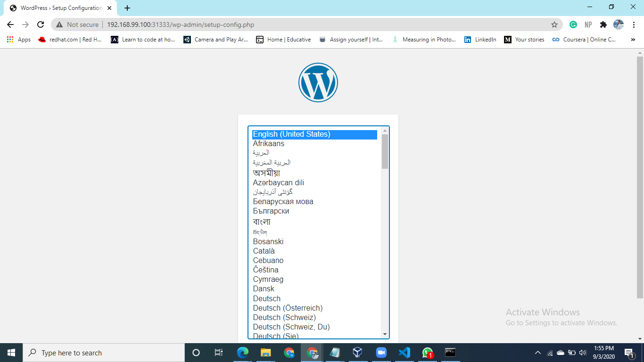Select Afrikaans in language list
This screenshot has width=644, height=362.
(314, 144)
